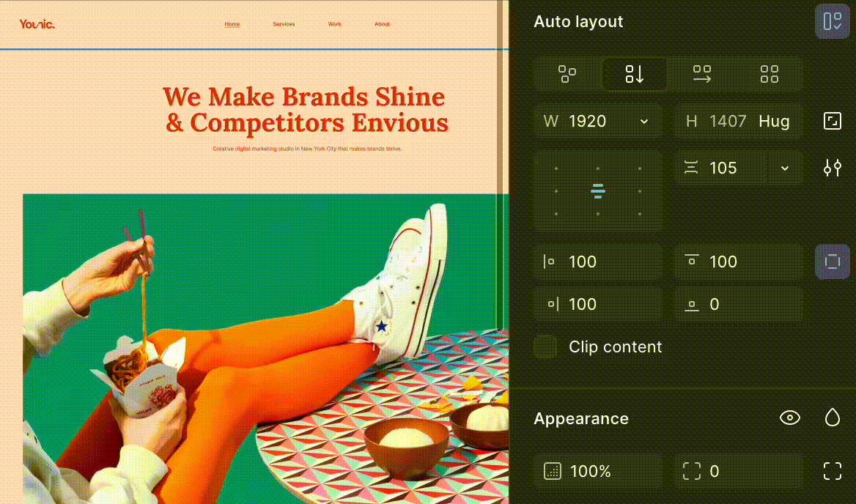Click About nav link in the design

(x=382, y=24)
